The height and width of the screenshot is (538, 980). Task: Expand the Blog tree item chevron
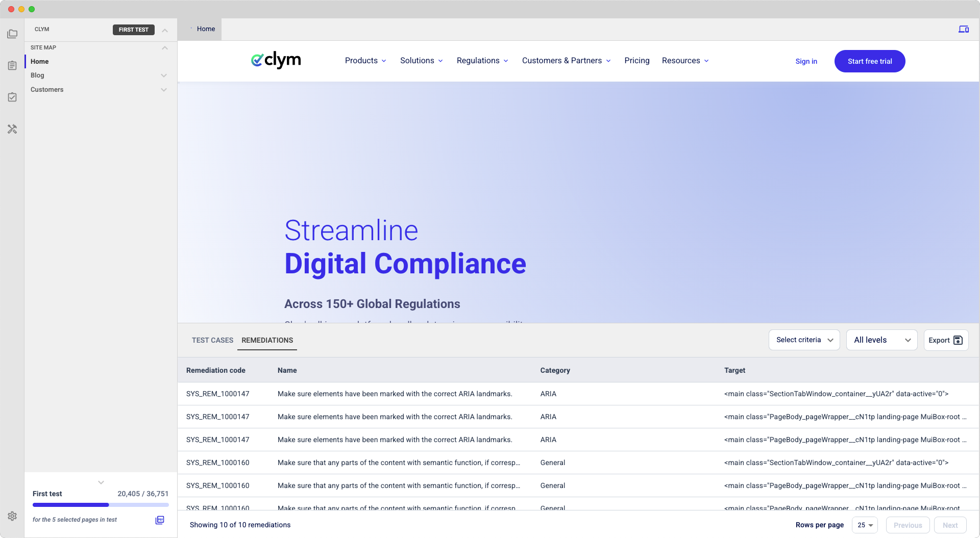pos(164,75)
